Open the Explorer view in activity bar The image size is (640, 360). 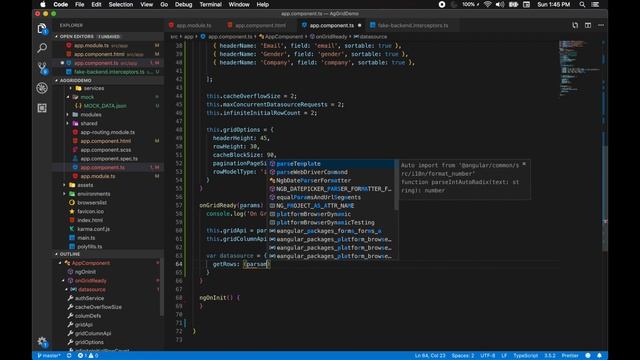42,29
